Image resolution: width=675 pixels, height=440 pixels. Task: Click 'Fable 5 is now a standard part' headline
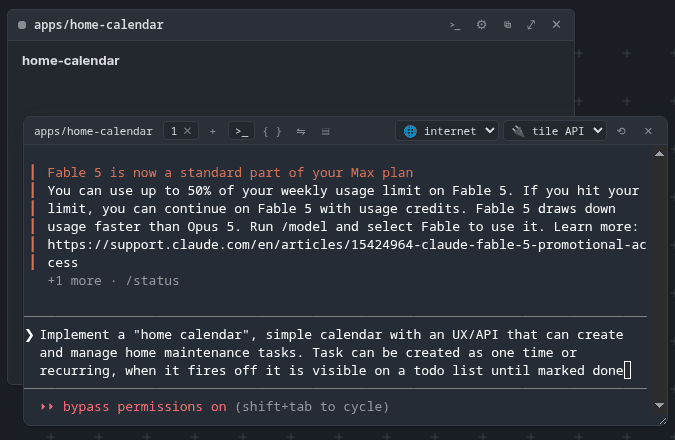tap(230, 173)
